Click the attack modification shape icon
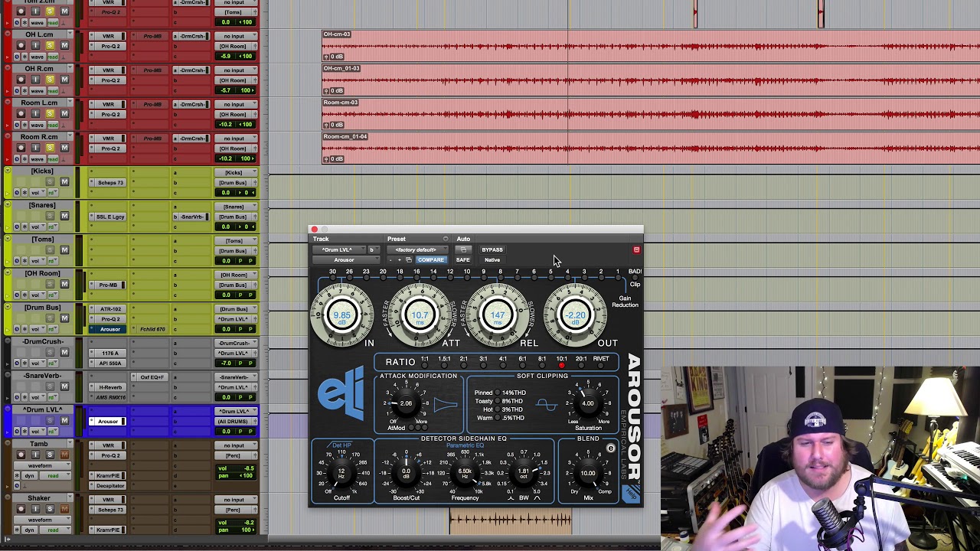 (x=445, y=405)
